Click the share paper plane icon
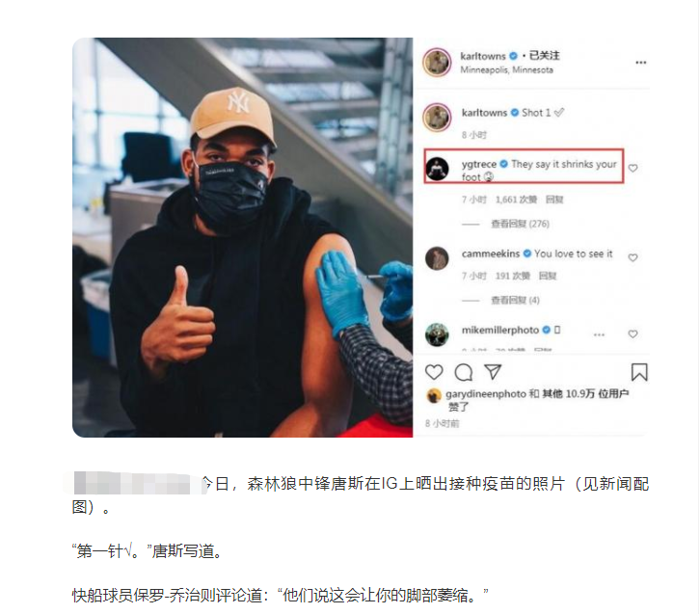The image size is (700, 614). coord(493,372)
